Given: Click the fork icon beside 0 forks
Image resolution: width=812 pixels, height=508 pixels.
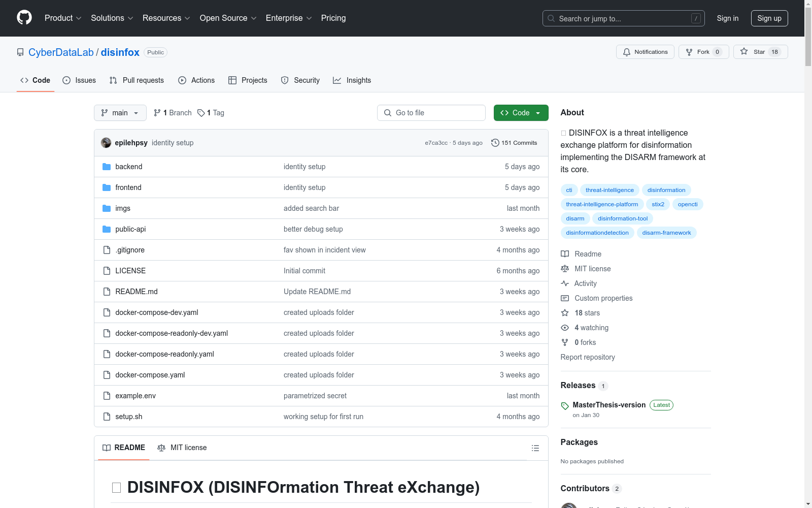Looking at the screenshot, I should 565,342.
